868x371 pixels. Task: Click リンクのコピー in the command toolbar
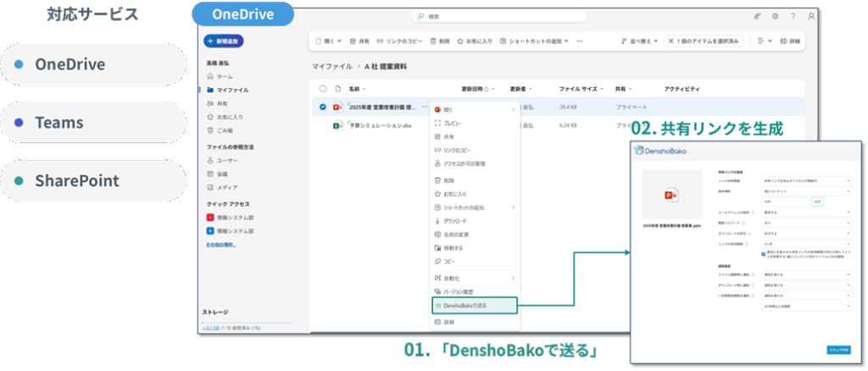click(400, 41)
